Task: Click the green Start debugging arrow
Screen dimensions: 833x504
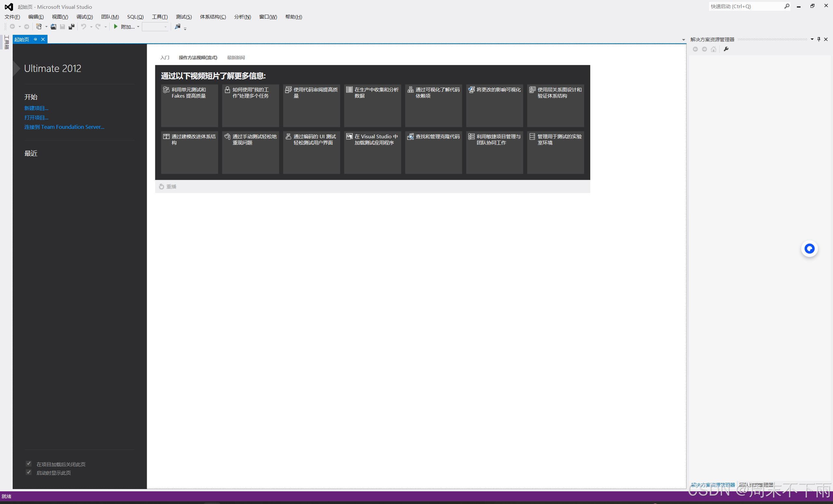Action: point(116,27)
